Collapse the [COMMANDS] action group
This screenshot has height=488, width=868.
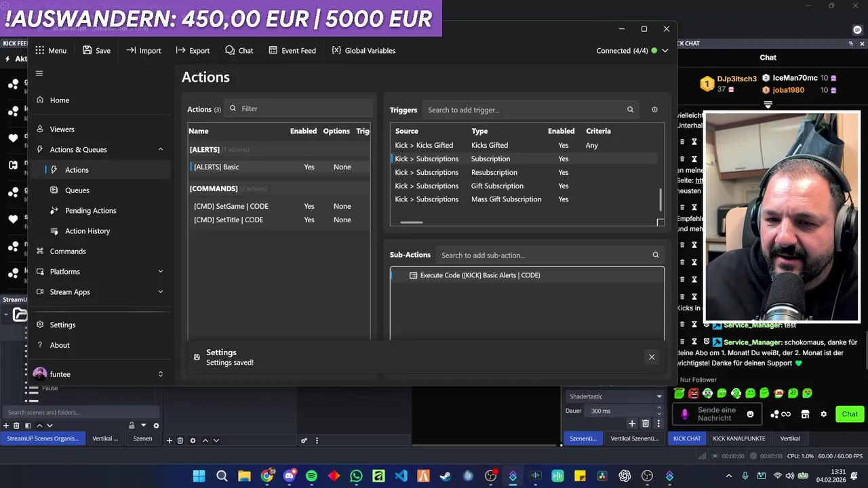279,188
